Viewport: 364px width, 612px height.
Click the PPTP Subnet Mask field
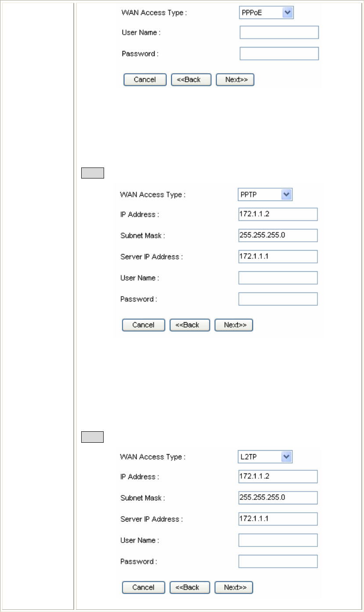(x=278, y=236)
